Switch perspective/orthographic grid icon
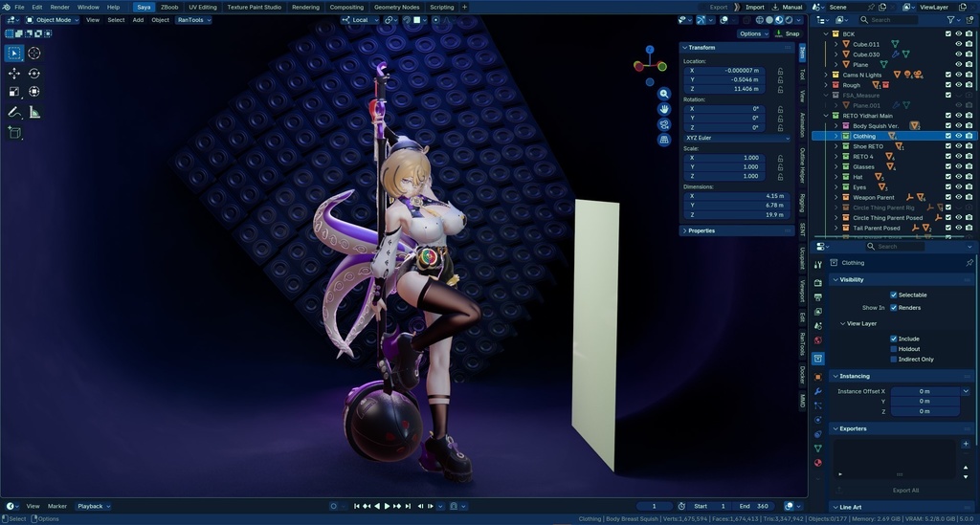 tap(664, 140)
